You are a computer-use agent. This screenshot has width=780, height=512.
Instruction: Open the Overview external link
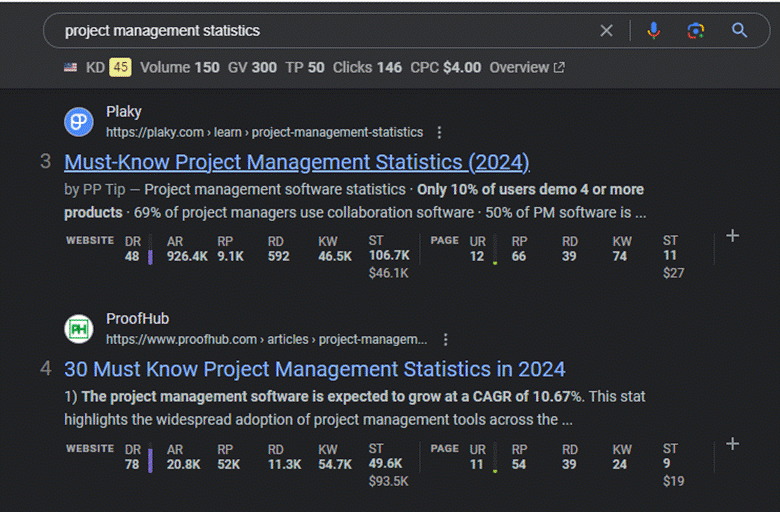click(x=527, y=67)
